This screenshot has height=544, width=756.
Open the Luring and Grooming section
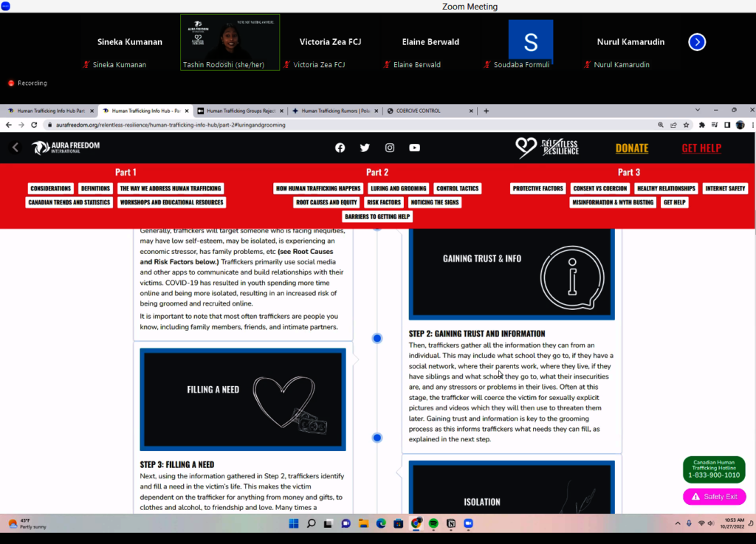pos(398,188)
